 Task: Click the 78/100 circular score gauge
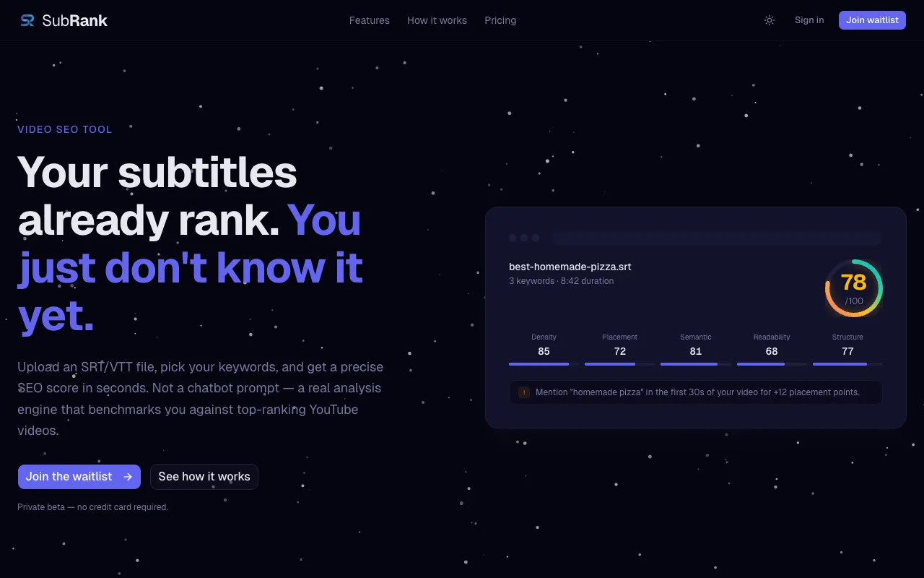point(853,288)
